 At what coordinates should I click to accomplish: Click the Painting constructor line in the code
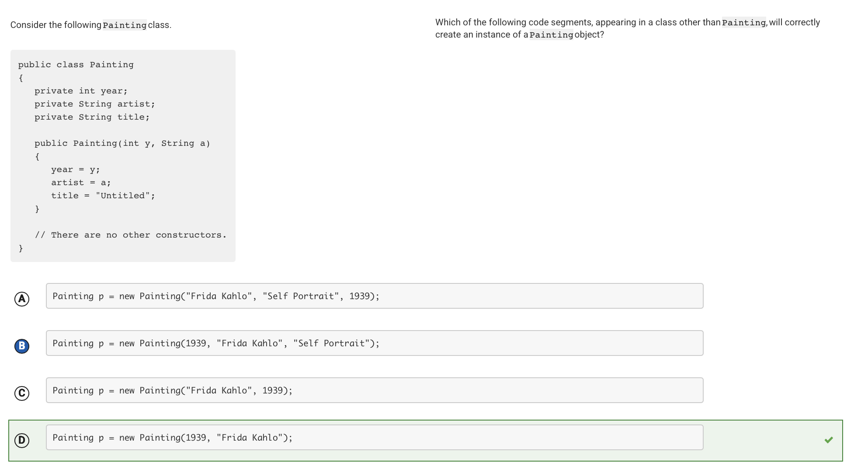point(122,143)
